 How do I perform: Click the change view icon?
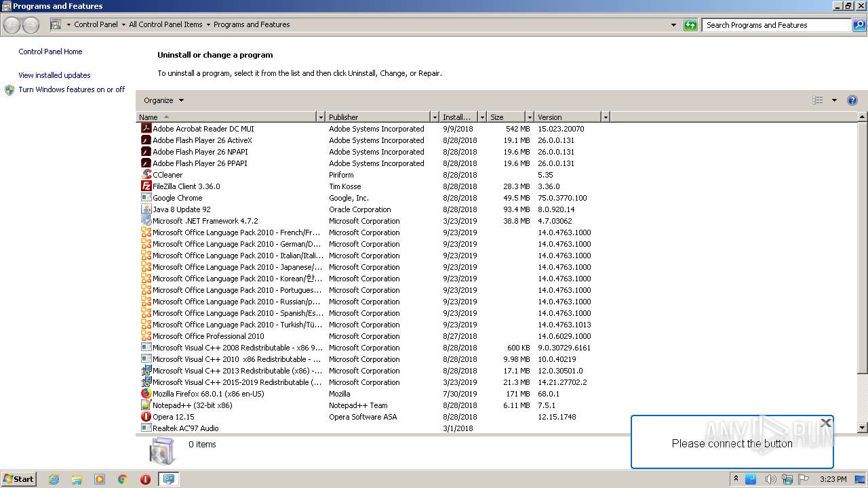pyautogui.click(x=818, y=100)
